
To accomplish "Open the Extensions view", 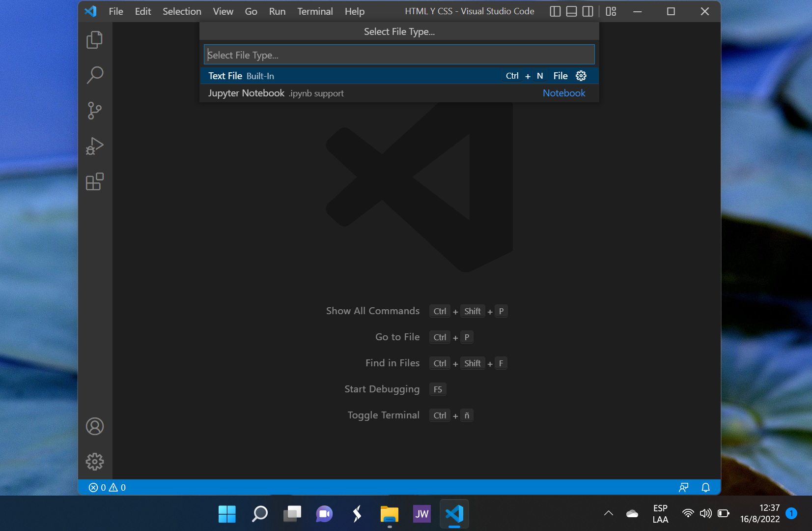I will click(x=95, y=181).
